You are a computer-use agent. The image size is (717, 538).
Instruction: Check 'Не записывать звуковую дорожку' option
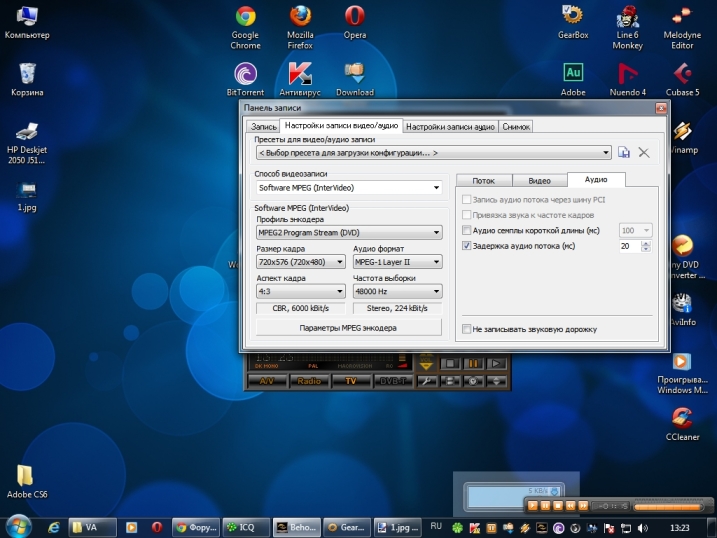point(466,328)
